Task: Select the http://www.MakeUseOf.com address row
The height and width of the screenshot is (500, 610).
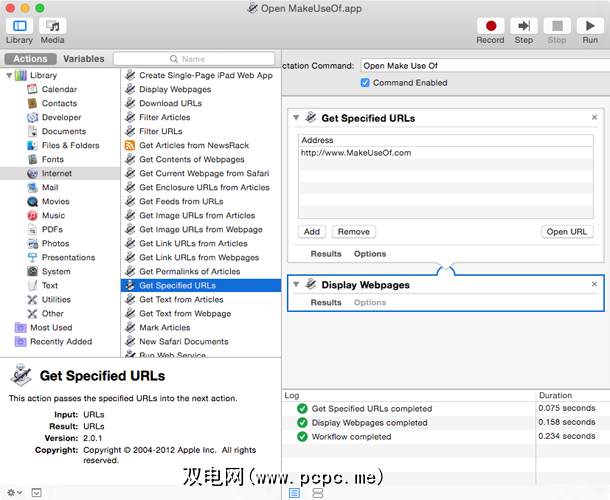Action: [x=446, y=153]
